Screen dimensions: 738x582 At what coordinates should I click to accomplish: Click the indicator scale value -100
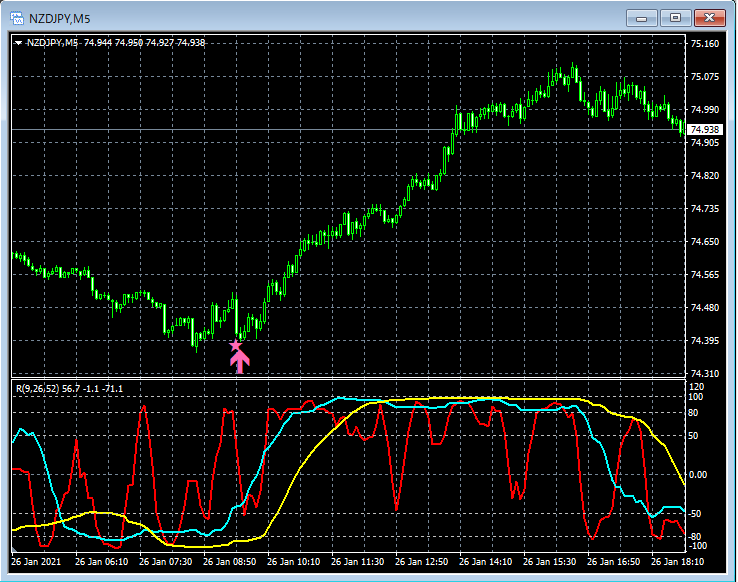pos(697,546)
